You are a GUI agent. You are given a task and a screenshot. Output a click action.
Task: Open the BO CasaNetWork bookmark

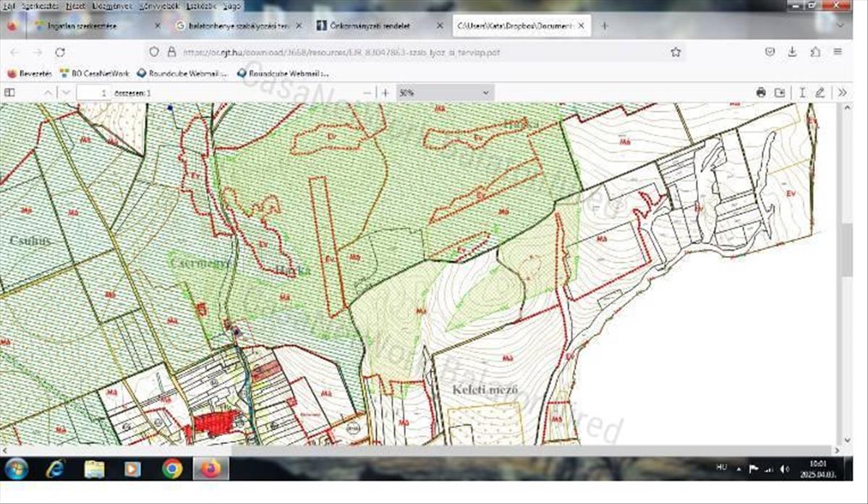click(94, 73)
